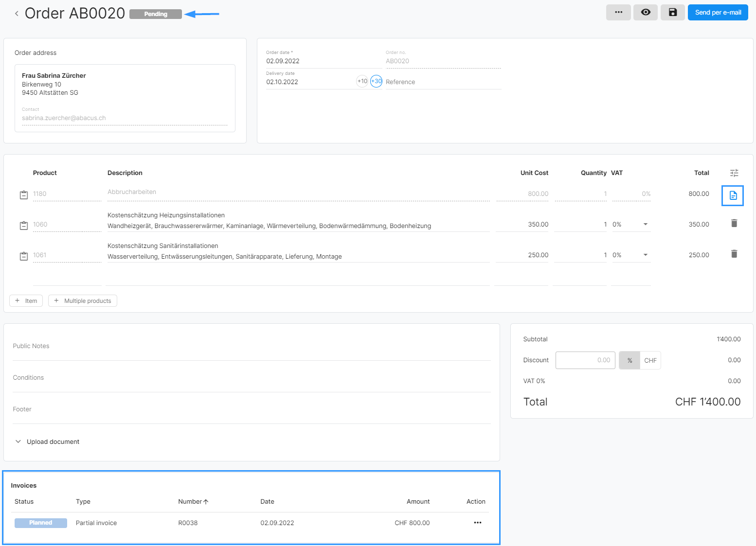The height and width of the screenshot is (546, 756).
Task: Click clipboard icon next to product 1060
Action: pos(24,226)
